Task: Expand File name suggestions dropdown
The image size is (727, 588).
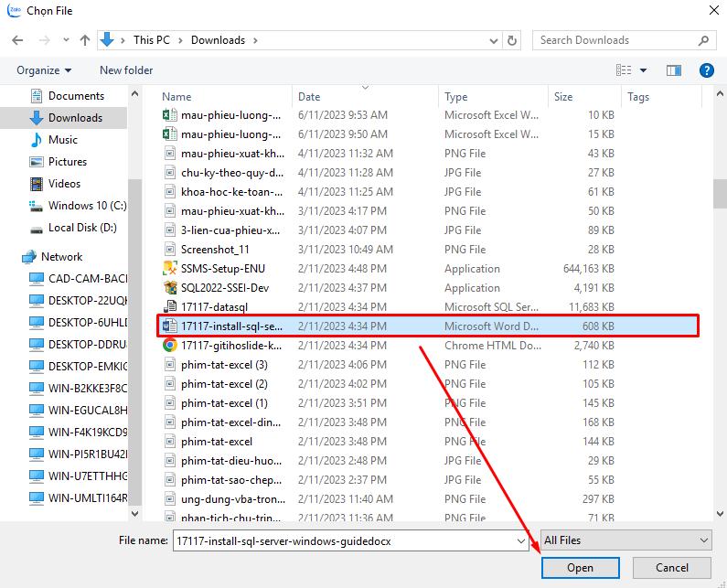Action: tap(521, 541)
